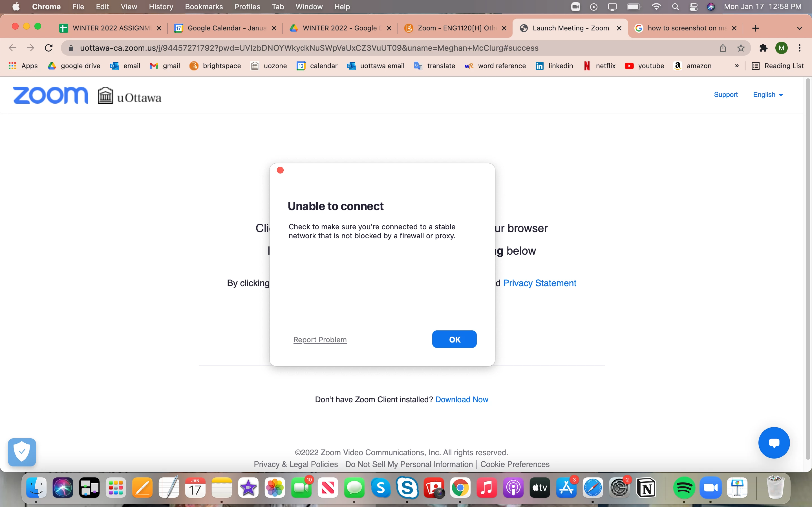The height and width of the screenshot is (507, 812).
Task: Bookmark this page using the star icon
Action: pyautogui.click(x=741, y=48)
